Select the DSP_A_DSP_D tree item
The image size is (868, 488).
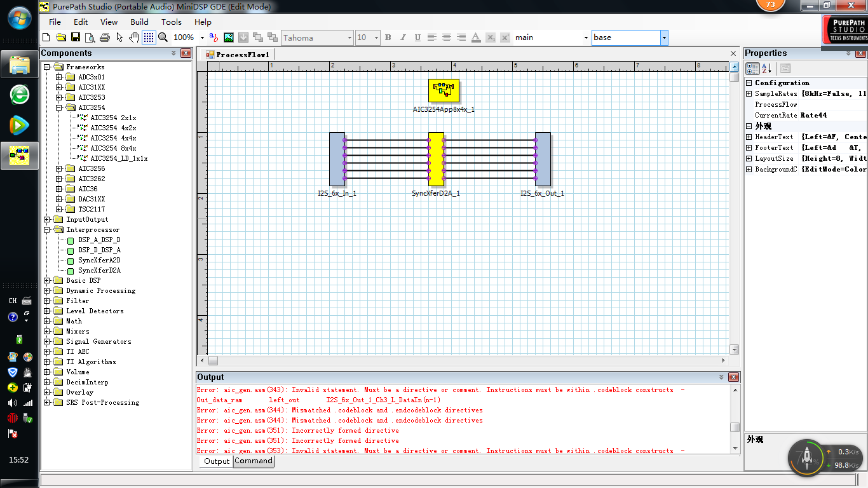(99, 240)
